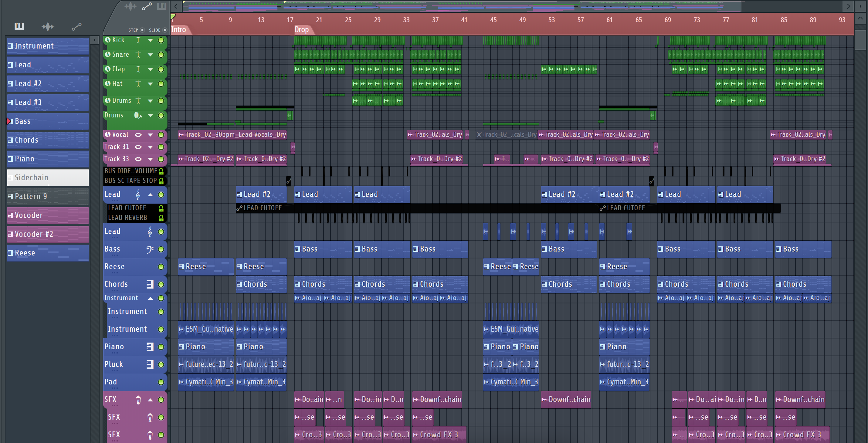Mute the Snare track

tap(161, 55)
